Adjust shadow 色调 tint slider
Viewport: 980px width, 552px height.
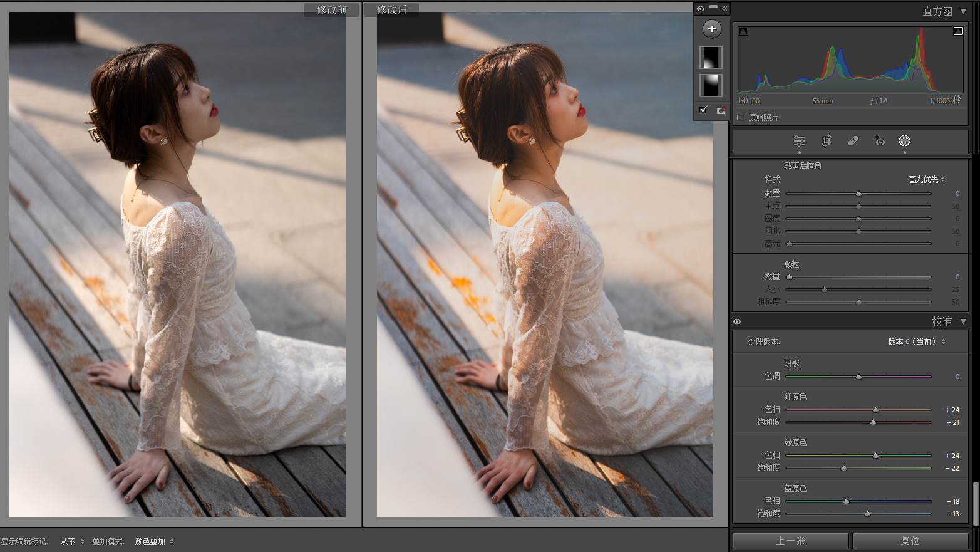pyautogui.click(x=859, y=377)
